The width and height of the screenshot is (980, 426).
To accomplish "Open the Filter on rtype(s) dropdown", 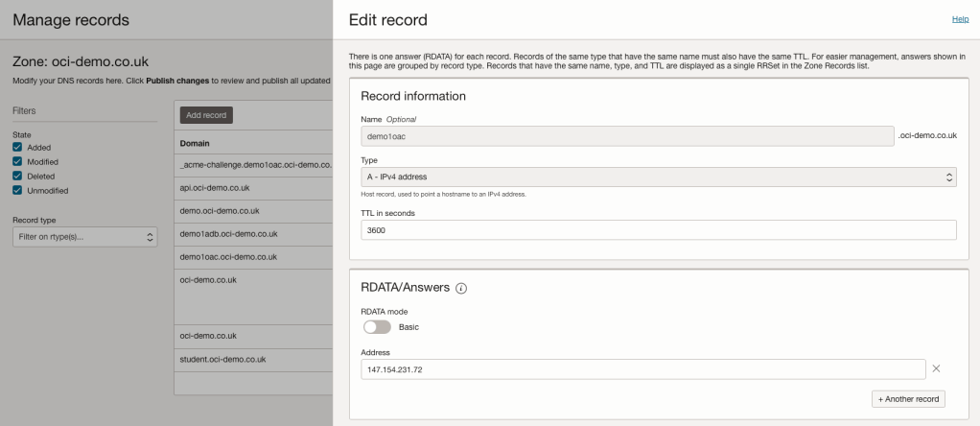I will [x=82, y=238].
